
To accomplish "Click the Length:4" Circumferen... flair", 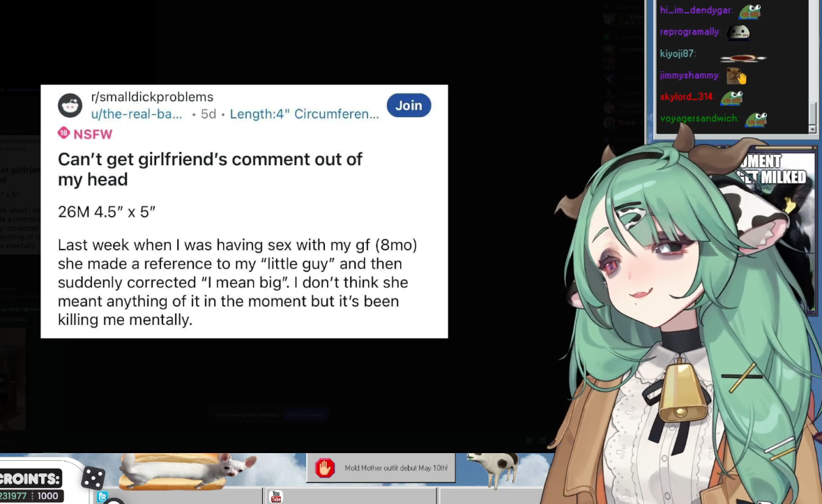I will coord(304,114).
